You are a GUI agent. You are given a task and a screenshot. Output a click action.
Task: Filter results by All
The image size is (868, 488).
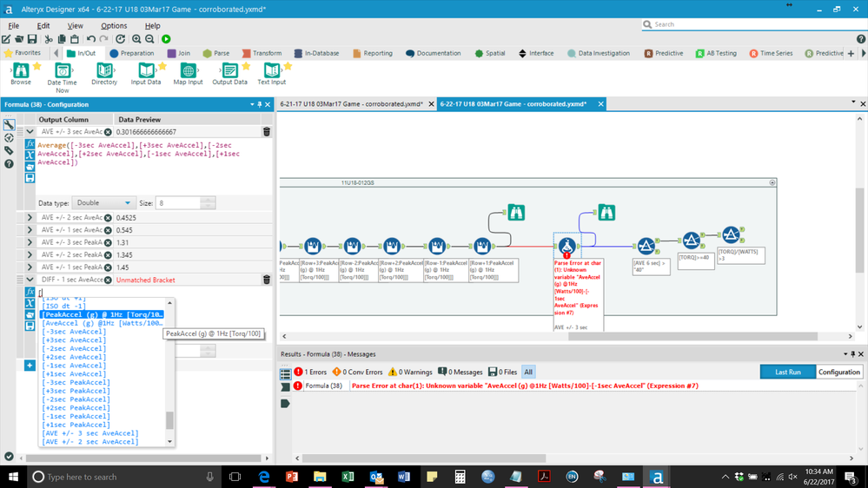528,372
